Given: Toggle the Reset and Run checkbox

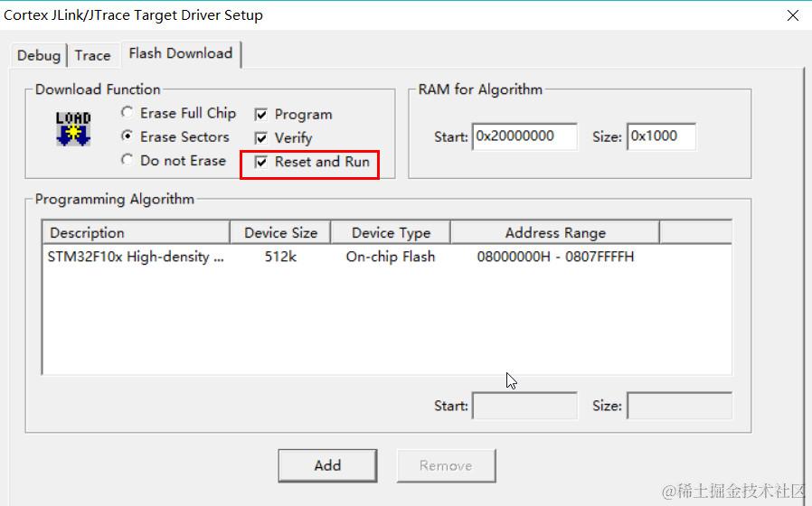Looking at the screenshot, I should (261, 162).
